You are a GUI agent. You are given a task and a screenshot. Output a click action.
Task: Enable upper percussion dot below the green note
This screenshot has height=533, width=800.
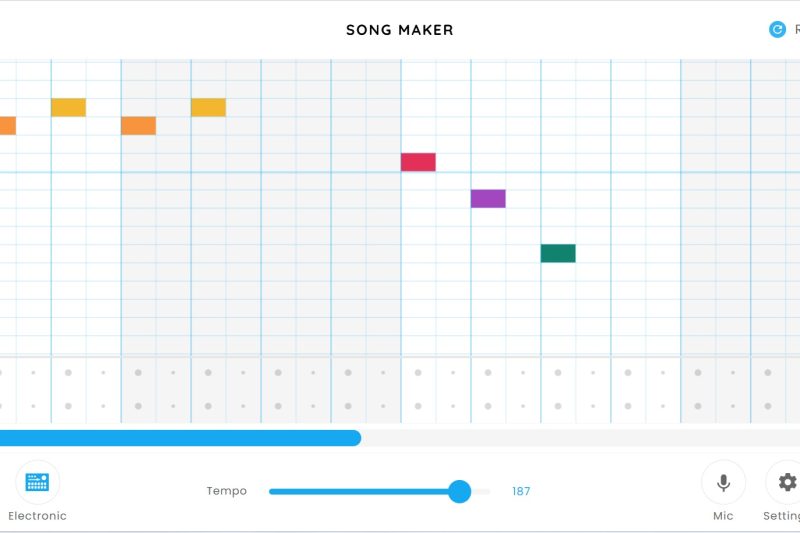point(558,373)
